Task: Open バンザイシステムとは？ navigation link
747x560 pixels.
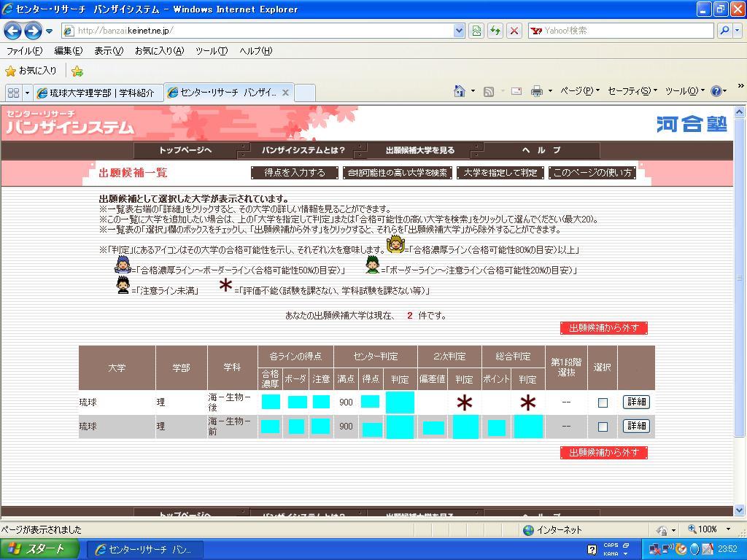Action: (x=303, y=150)
